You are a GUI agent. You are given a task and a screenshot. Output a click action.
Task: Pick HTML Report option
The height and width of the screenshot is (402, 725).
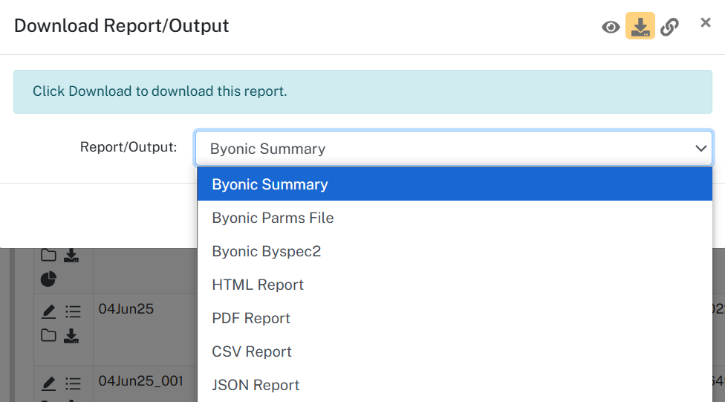click(455, 284)
